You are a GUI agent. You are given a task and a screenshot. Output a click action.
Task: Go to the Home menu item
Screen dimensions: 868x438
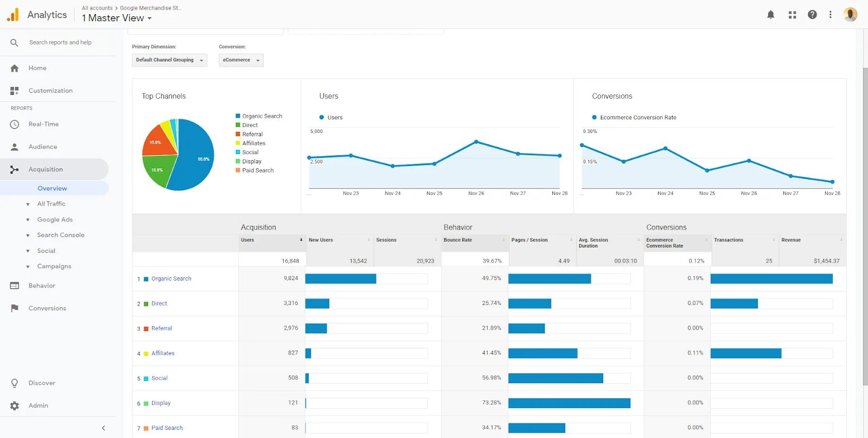37,68
